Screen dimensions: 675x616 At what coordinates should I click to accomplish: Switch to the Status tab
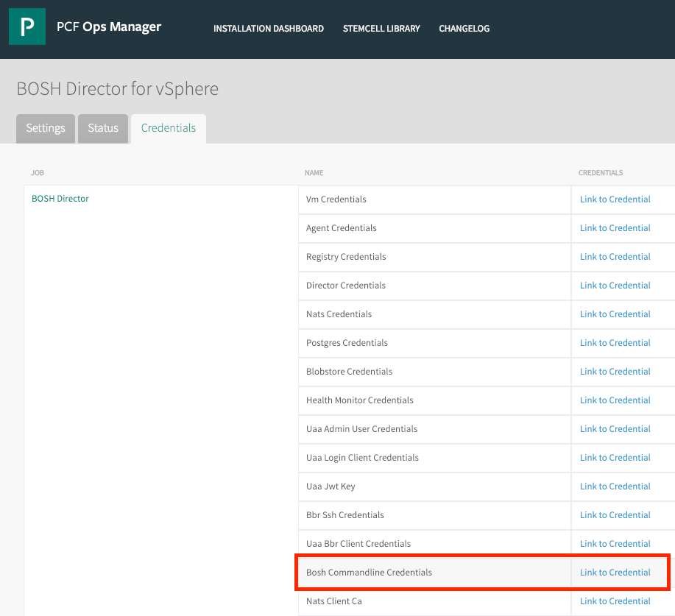102,128
